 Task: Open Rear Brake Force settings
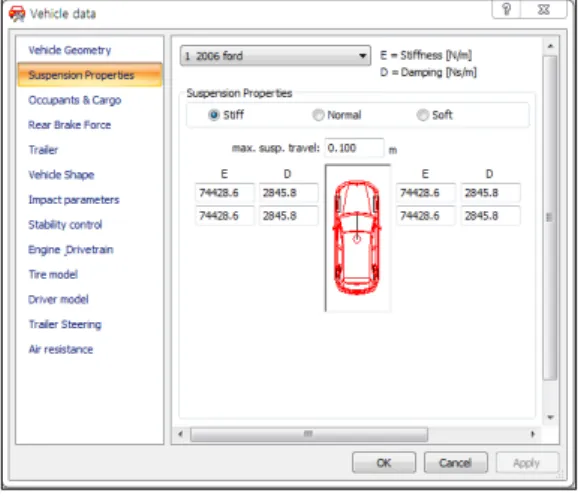click(70, 125)
